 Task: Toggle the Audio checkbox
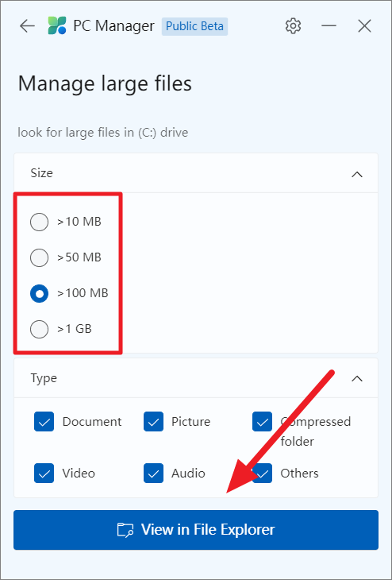153,473
